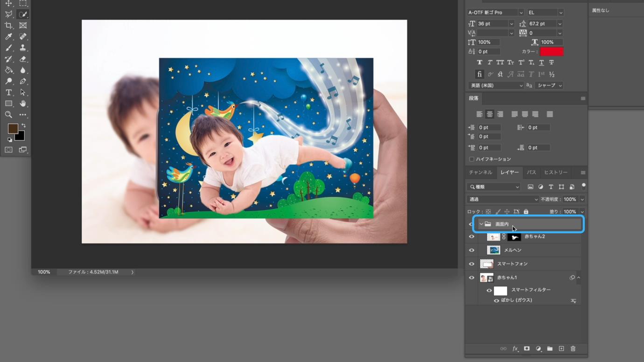Toggle visibility of スマートフィルター
Viewport: 644px width, 362px height.
[489, 290]
